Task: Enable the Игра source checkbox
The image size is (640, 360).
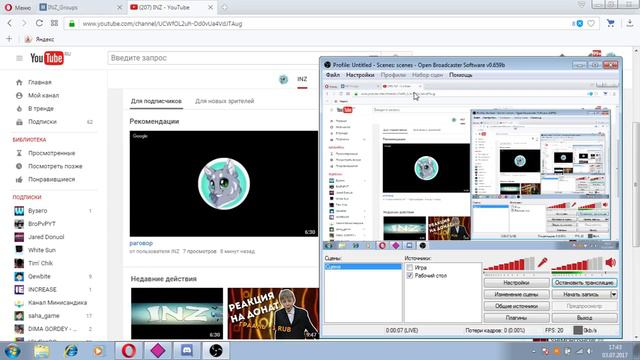Action: pos(410,268)
